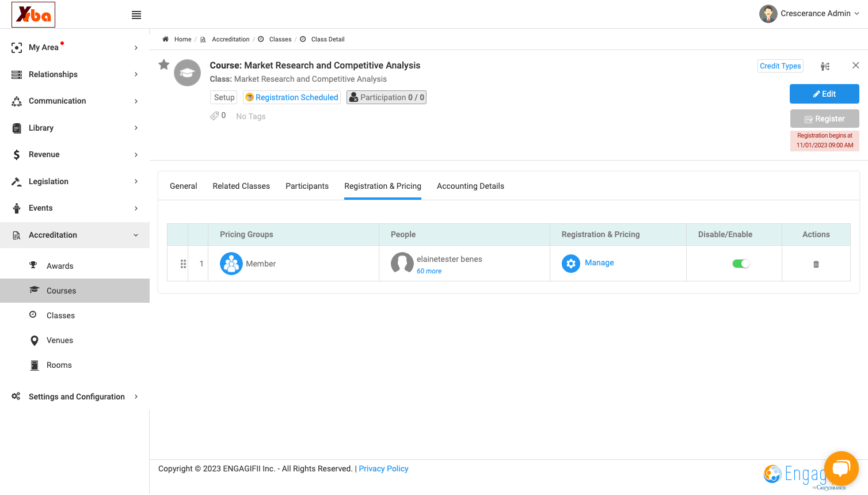The height and width of the screenshot is (495, 868).
Task: Toggle the hamburger sidebar menu
Action: pyautogui.click(x=136, y=15)
